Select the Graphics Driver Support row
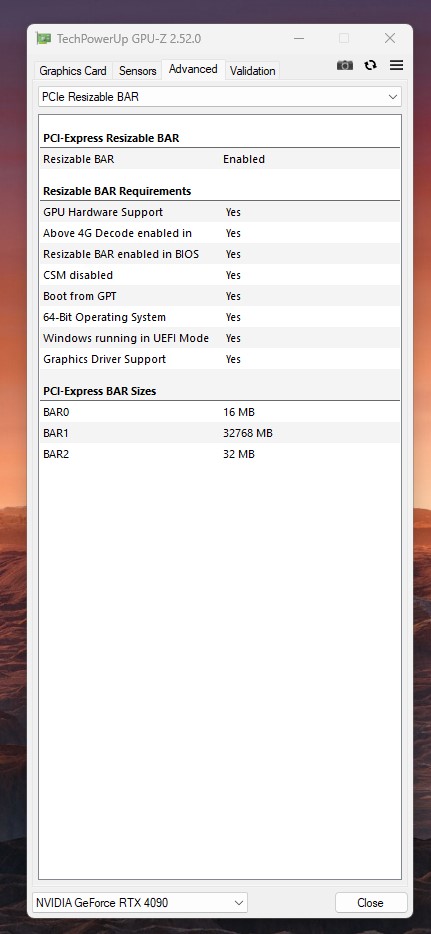431x934 pixels. coord(220,359)
